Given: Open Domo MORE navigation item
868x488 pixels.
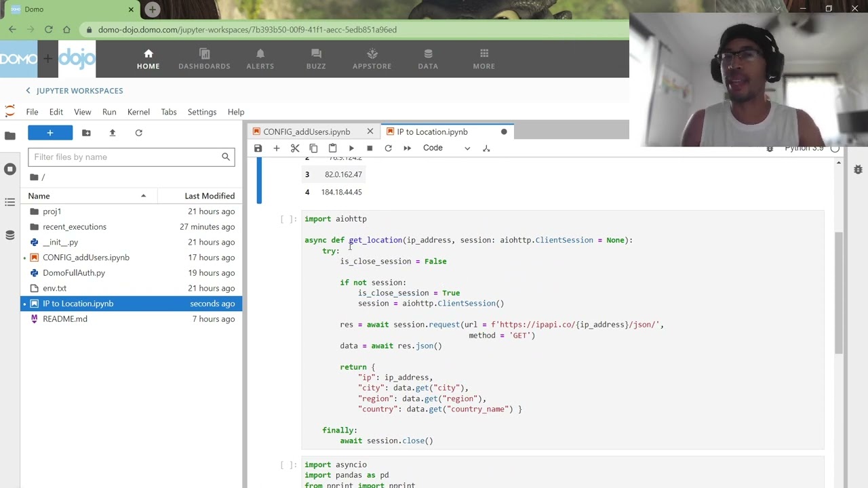Looking at the screenshot, I should (x=484, y=59).
